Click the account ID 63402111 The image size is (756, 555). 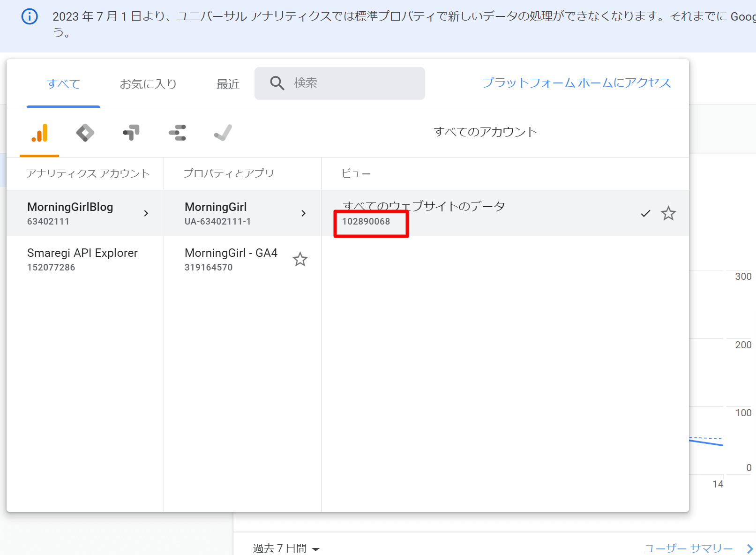click(48, 221)
